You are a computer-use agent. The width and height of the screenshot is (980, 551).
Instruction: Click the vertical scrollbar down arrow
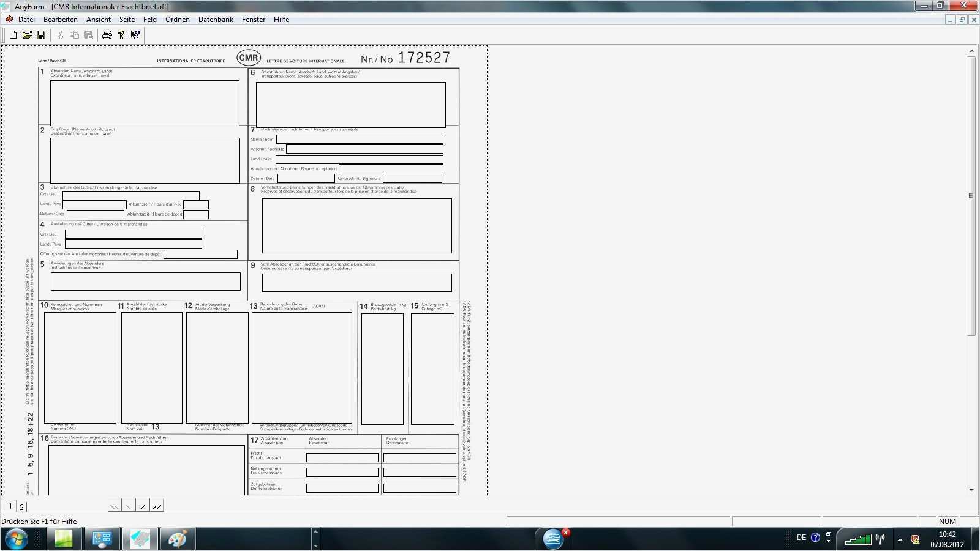click(x=971, y=490)
